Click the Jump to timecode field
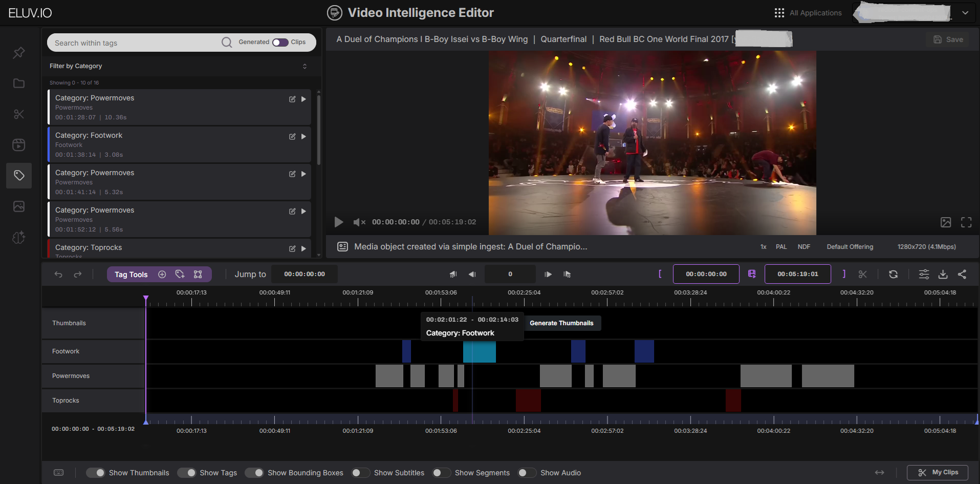Screen dimensions: 980x484 pos(304,275)
